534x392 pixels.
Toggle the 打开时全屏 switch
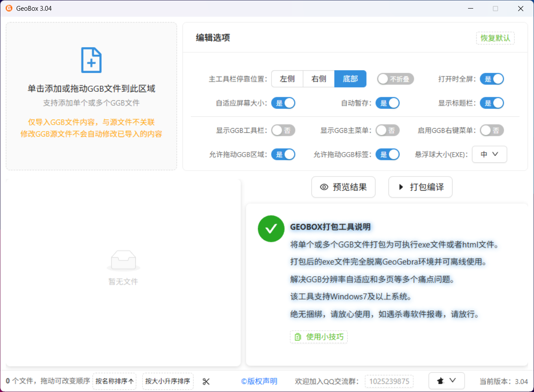[x=492, y=79]
